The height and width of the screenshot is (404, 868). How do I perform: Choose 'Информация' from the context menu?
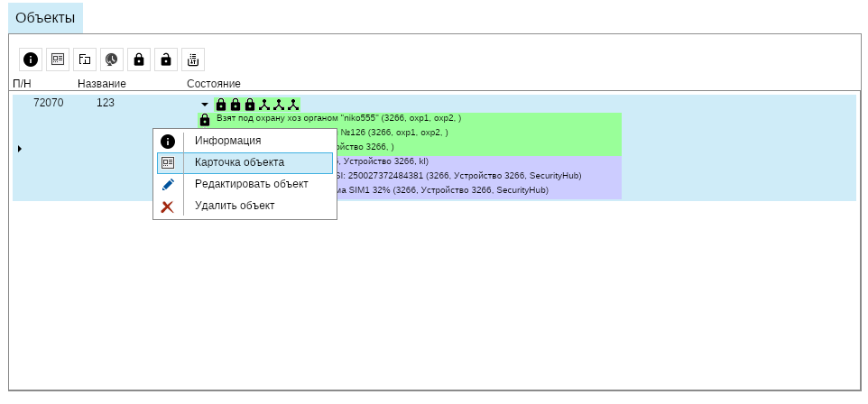245,141
